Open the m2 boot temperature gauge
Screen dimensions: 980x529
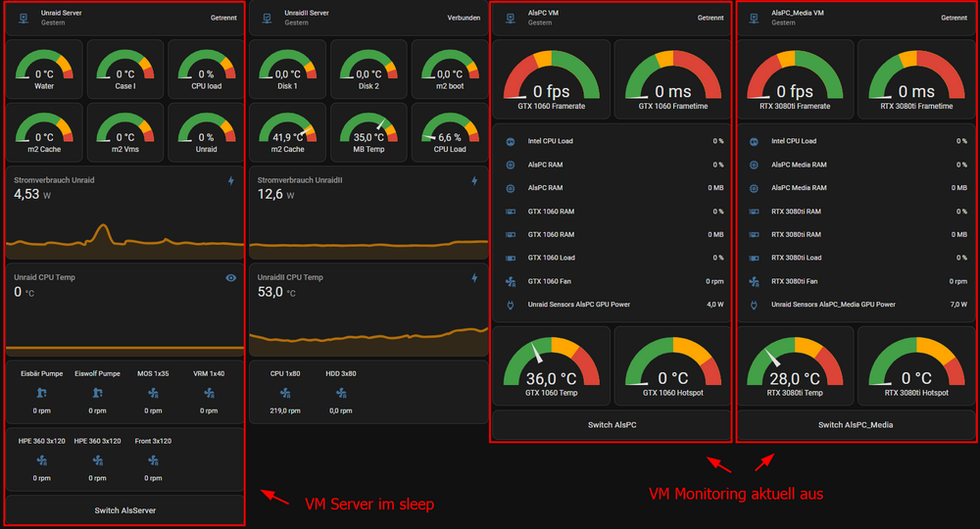pos(450,70)
